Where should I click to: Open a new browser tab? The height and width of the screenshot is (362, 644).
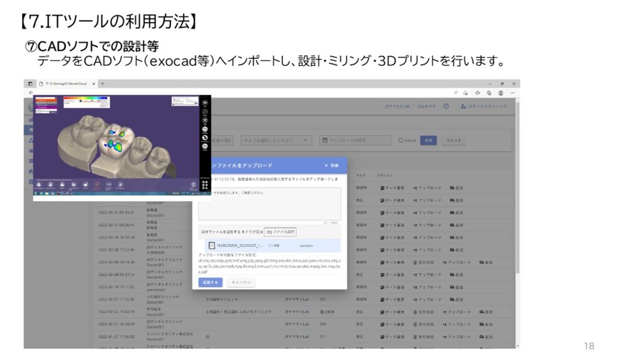(x=103, y=84)
